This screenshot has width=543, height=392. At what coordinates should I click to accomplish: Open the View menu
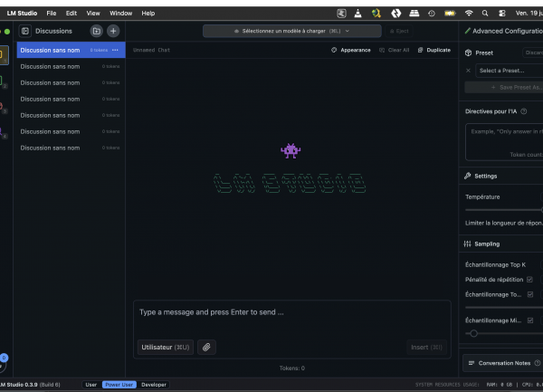pos(93,14)
